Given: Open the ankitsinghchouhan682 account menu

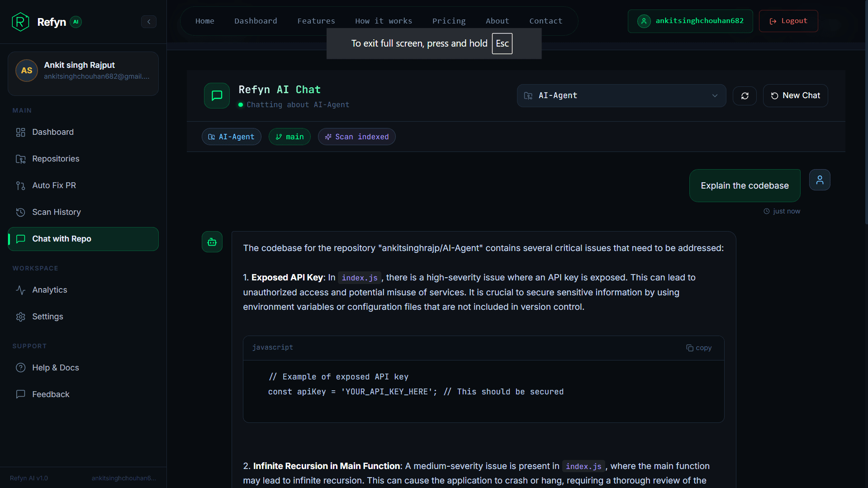Looking at the screenshot, I should click(x=690, y=21).
